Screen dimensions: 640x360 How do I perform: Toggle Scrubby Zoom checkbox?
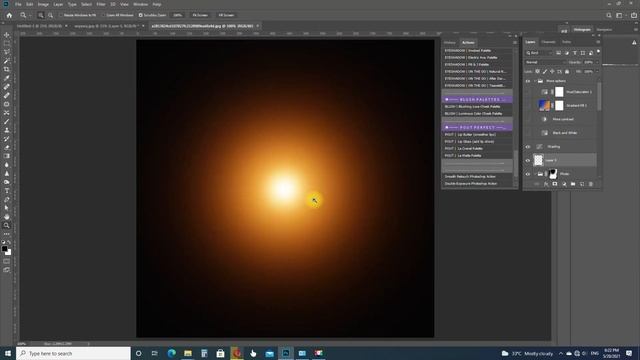click(x=140, y=15)
